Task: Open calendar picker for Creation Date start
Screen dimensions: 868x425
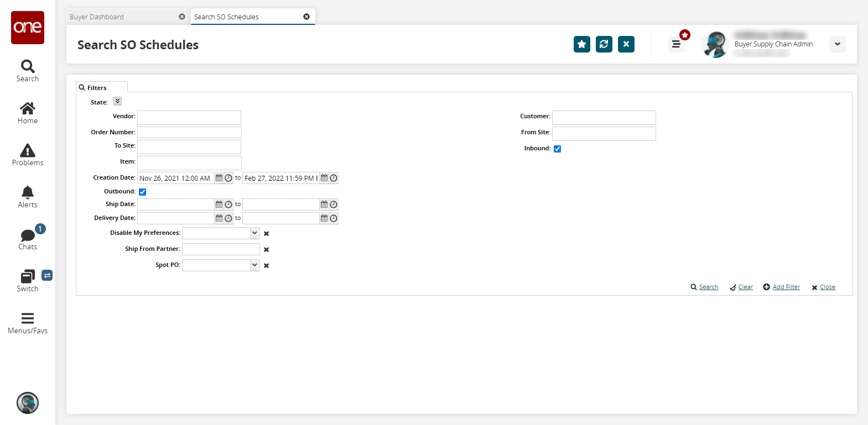Action: tap(219, 178)
